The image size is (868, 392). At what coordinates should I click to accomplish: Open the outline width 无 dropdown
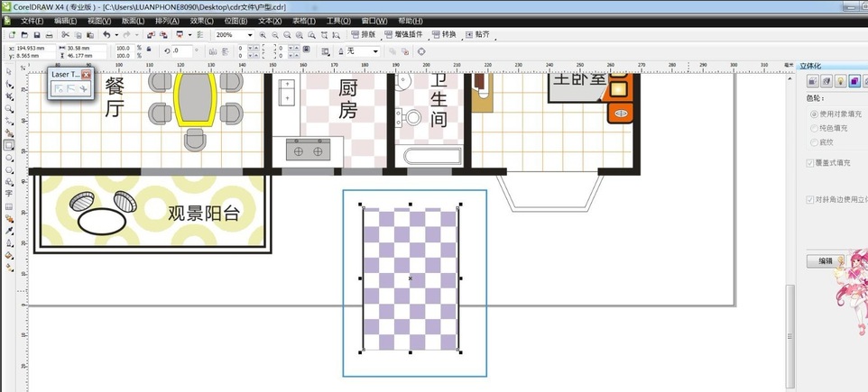375,50
